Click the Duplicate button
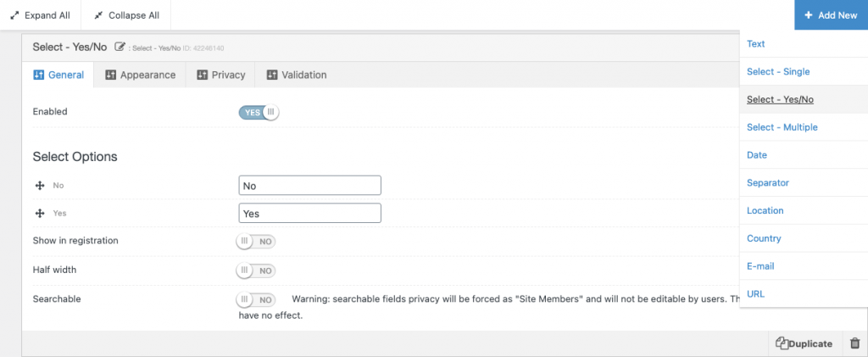Screen dimensions: 868x357 804,343
